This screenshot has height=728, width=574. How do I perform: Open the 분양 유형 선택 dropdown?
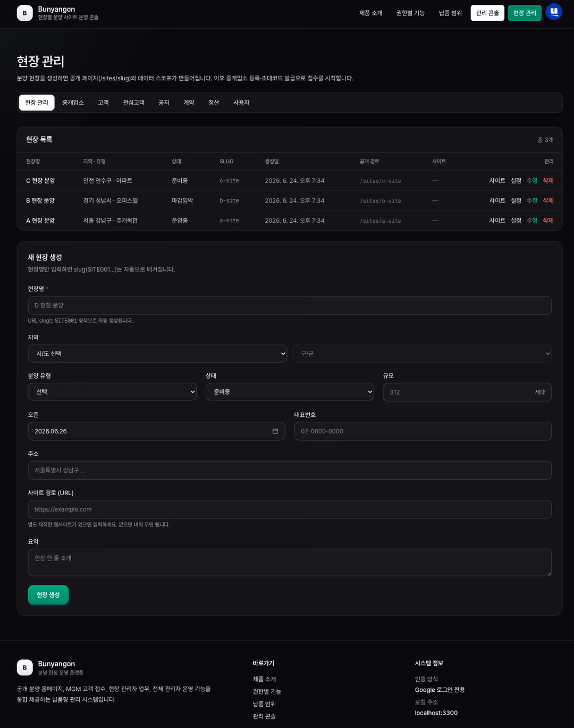point(112,392)
